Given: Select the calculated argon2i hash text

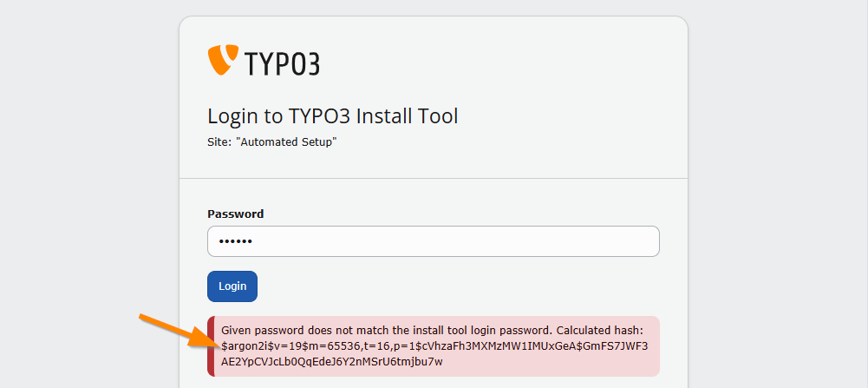Looking at the screenshot, I should [434, 354].
